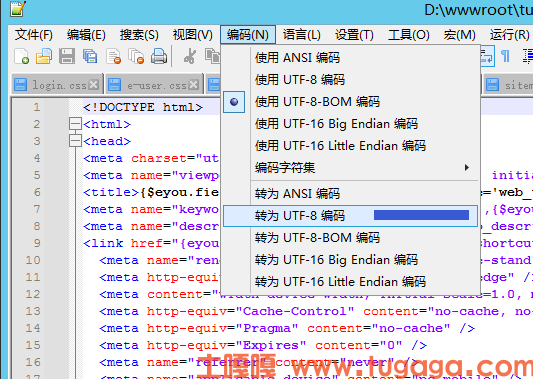Viewport: 533px width, 379px height.
Task: Click the Pragma meta tag line
Action: click(x=287, y=328)
